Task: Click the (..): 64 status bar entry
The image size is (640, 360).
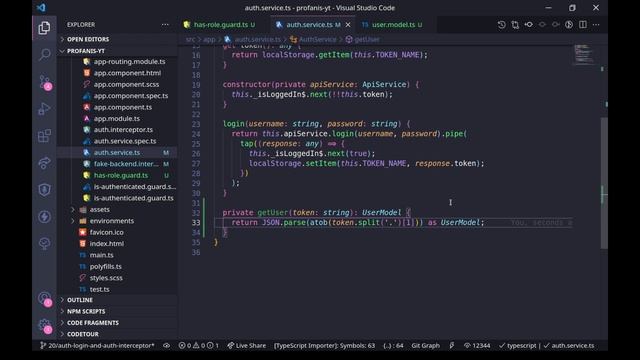Action: [393, 345]
